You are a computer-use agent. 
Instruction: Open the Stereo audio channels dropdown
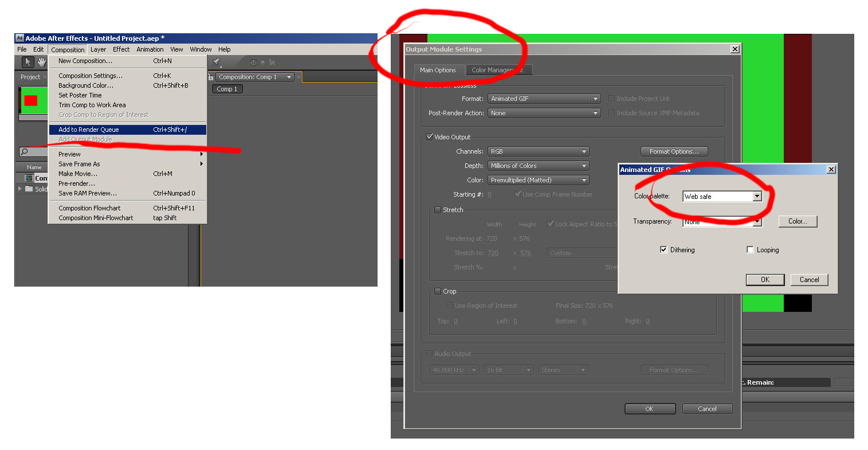coord(563,370)
